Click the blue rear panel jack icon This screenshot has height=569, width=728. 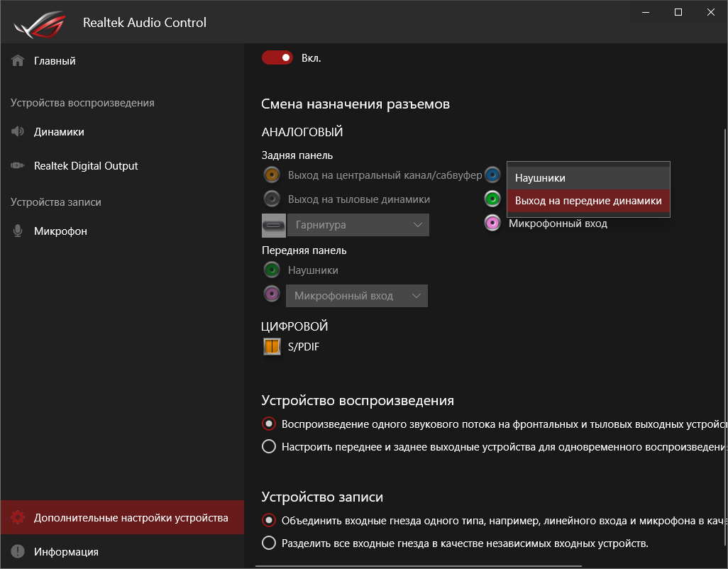pyautogui.click(x=492, y=175)
